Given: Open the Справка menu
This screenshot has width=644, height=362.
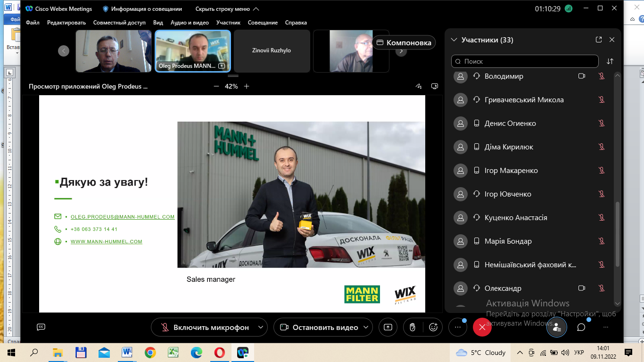Looking at the screenshot, I should [x=296, y=23].
